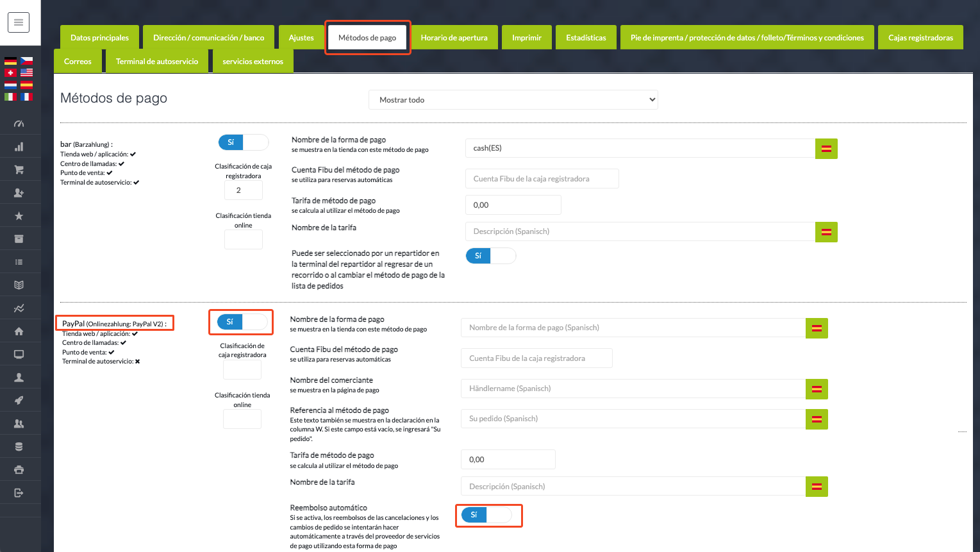Toggle the Reembolso automático switch
This screenshot has width=980, height=552.
(486, 515)
